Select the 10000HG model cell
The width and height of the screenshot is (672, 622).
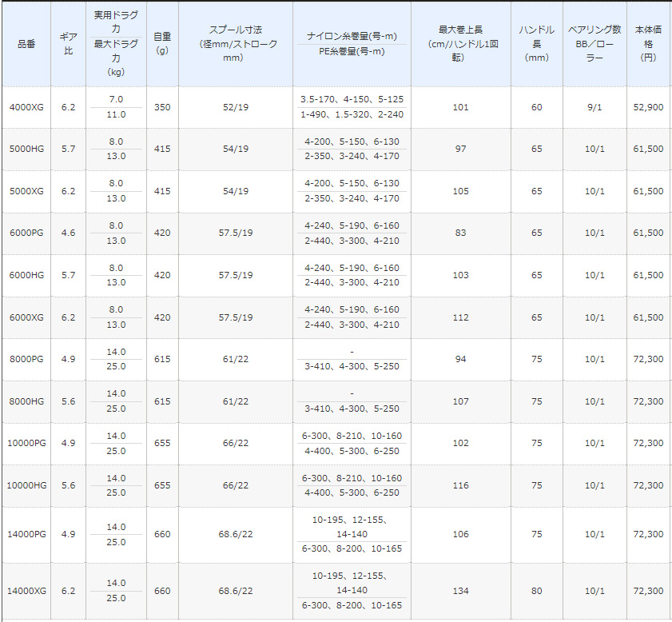[26, 485]
